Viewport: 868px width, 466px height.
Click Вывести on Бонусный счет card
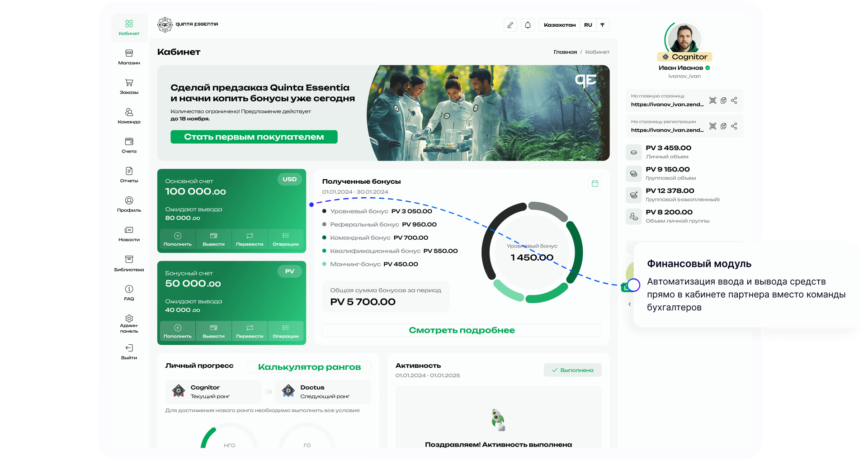click(x=213, y=331)
